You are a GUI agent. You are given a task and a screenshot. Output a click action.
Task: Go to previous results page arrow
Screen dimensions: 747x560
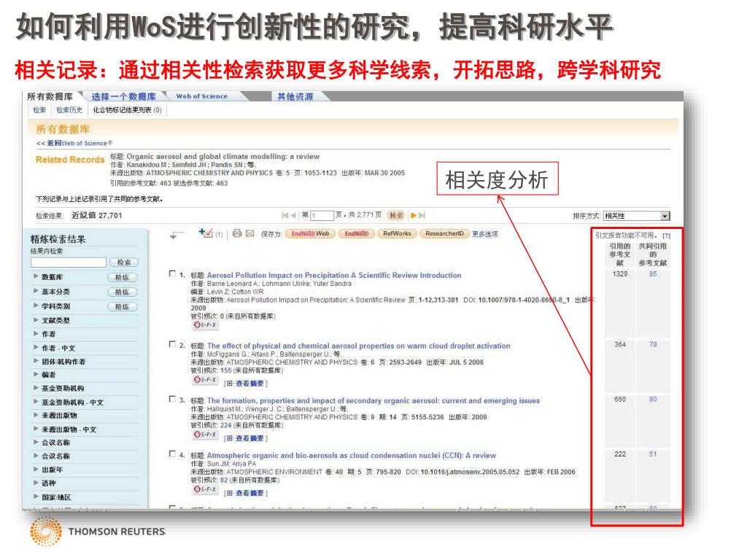click(x=293, y=215)
